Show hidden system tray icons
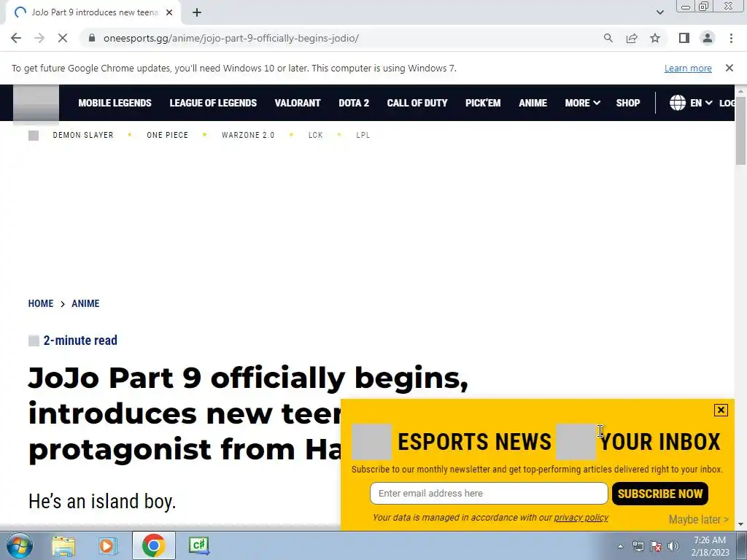This screenshot has width=747, height=560. point(620,546)
